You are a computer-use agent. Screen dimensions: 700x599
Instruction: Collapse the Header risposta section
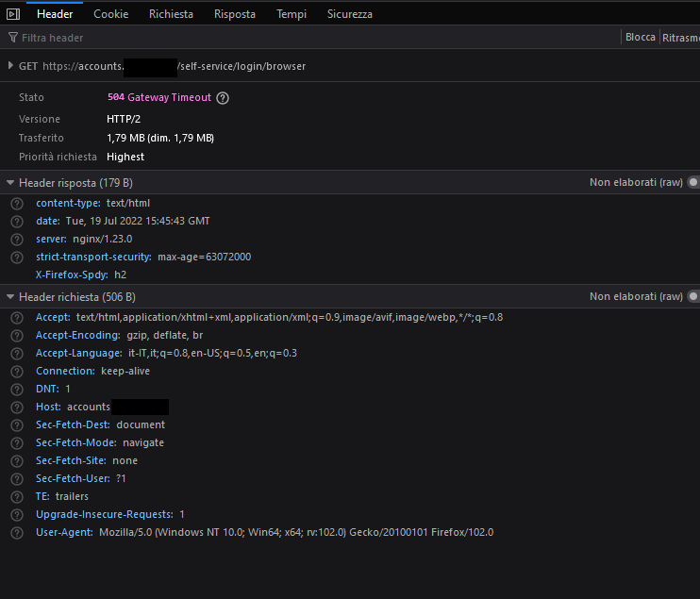pyautogui.click(x=10, y=183)
